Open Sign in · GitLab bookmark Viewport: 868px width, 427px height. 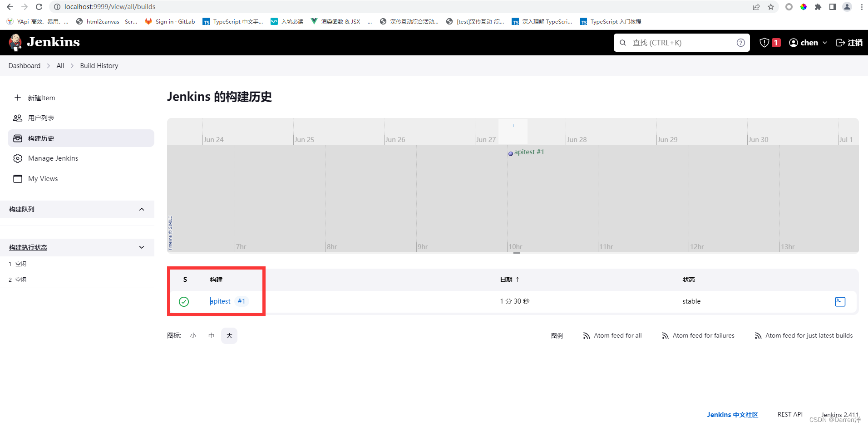(x=170, y=21)
